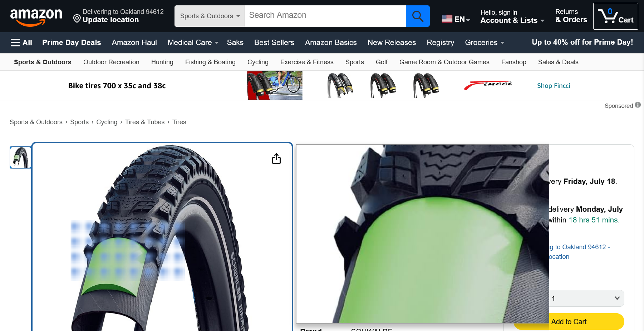Select Outdoor Recreation subnav tab

point(111,62)
